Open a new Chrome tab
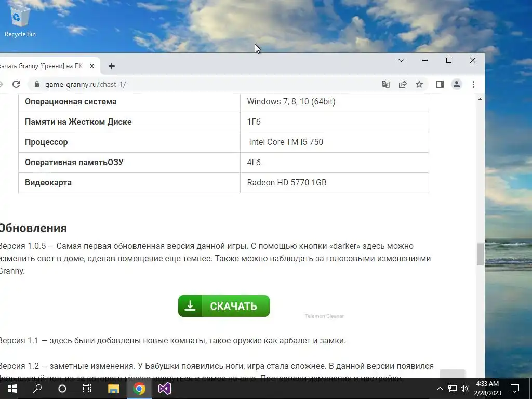Image resolution: width=532 pixels, height=399 pixels. coord(112,66)
